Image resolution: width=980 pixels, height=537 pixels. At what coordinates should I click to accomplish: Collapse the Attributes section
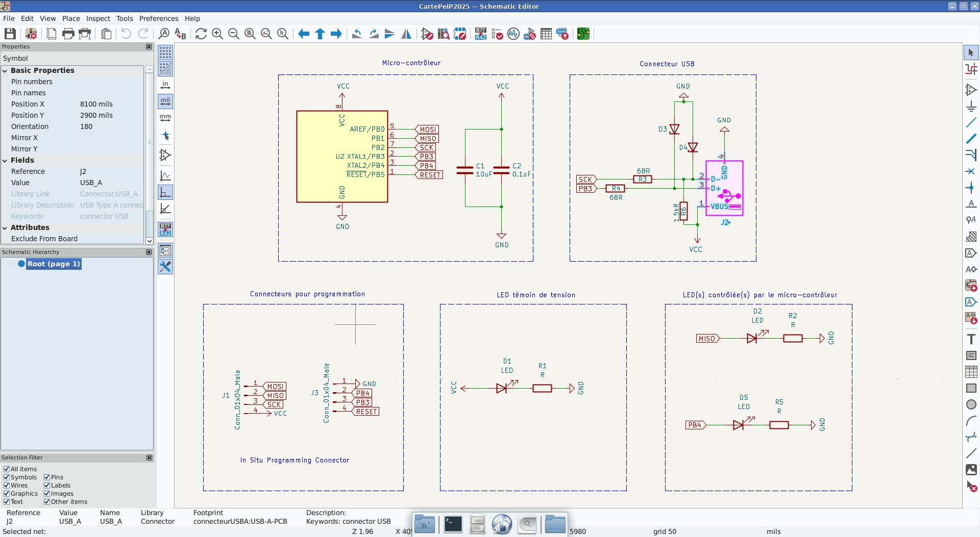(x=5, y=228)
